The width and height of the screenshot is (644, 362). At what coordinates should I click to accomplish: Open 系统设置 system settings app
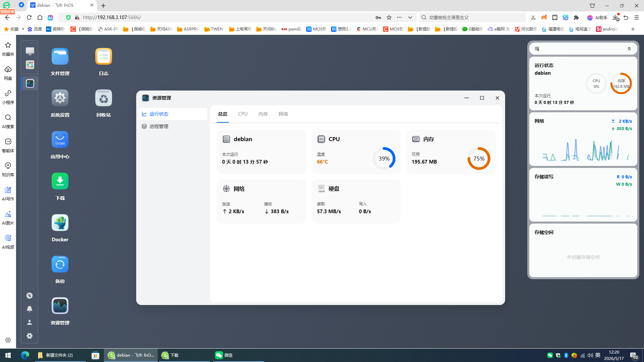pyautogui.click(x=60, y=98)
